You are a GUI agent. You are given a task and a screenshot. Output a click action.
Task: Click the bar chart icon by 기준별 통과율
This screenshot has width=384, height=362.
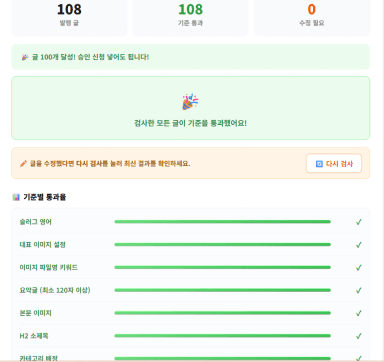(x=16, y=197)
